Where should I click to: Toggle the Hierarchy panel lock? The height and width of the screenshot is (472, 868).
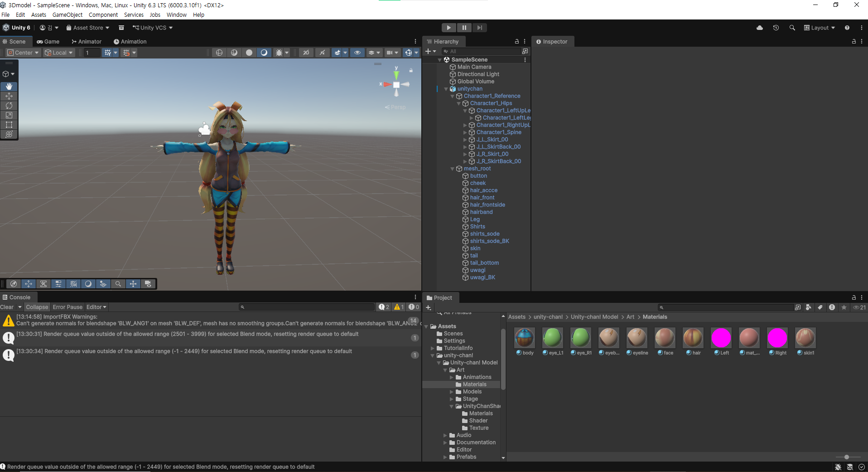click(517, 41)
